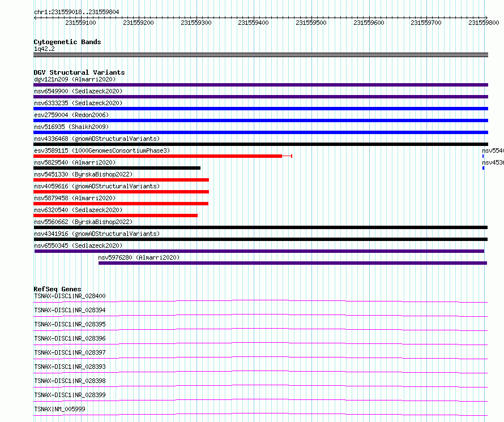Select the nsv4336468 gnomADStructuralVariants black bar
Image resolution: width=504 pixels, height=422 pixels.
260,144
